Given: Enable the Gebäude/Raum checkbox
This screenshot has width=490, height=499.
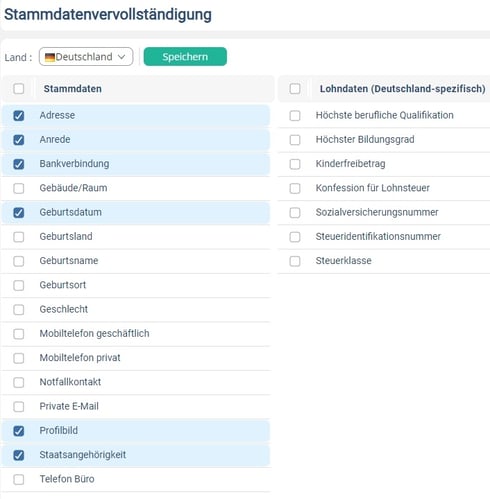Looking at the screenshot, I should pyautogui.click(x=19, y=188).
